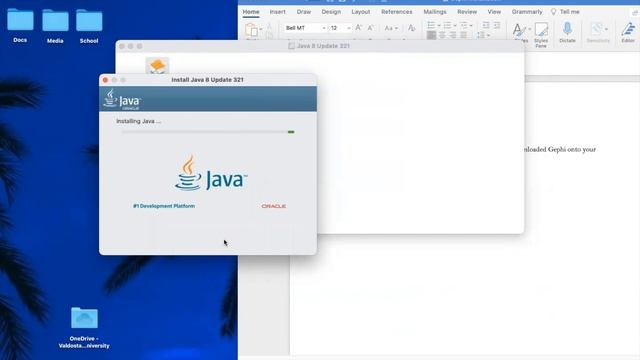
Task: Switch to the Layout tab in Word
Action: click(361, 12)
